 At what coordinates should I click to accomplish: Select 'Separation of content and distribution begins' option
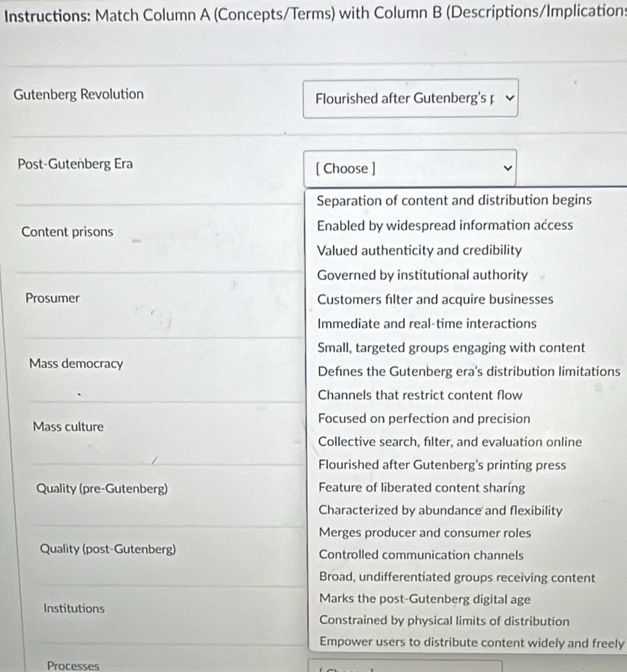[x=454, y=201]
